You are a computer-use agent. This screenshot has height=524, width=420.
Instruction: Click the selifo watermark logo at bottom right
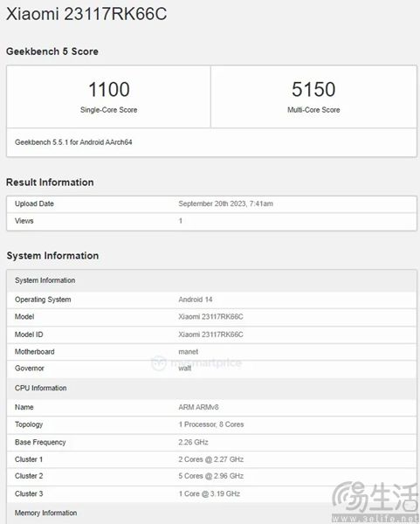tap(375, 501)
